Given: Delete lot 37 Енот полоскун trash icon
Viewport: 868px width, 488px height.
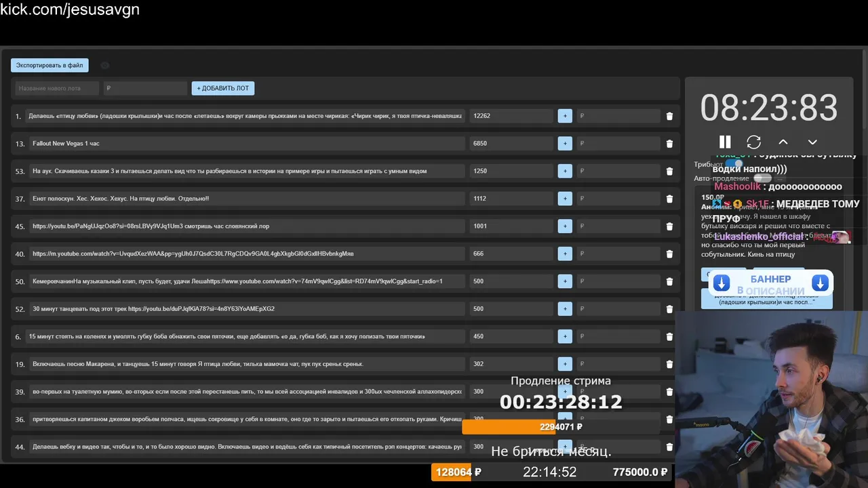Looking at the screenshot, I should (669, 199).
